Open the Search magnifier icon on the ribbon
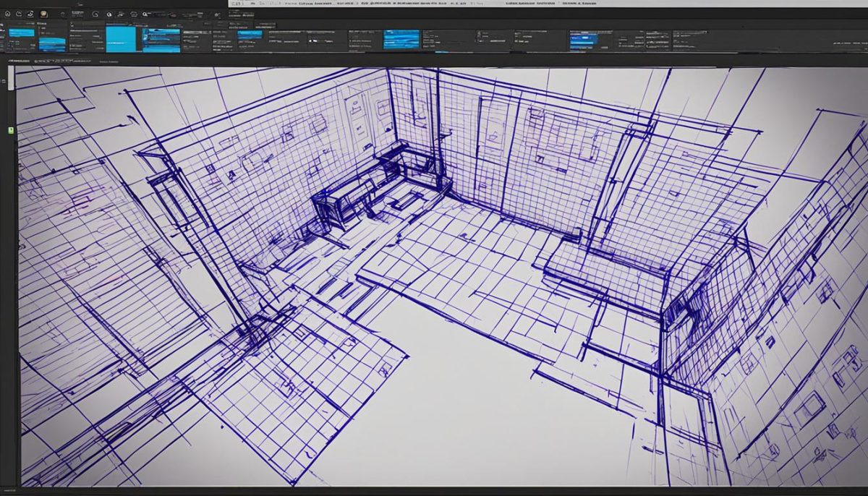The image size is (868, 496). click(145, 14)
